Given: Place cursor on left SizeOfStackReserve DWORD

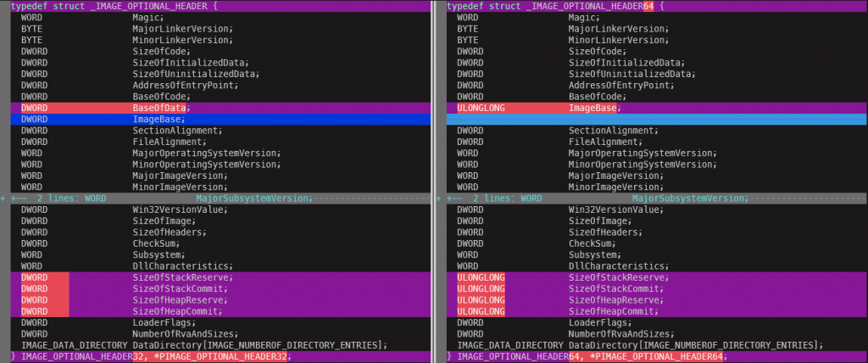Looking at the screenshot, I should pyautogui.click(x=34, y=277).
